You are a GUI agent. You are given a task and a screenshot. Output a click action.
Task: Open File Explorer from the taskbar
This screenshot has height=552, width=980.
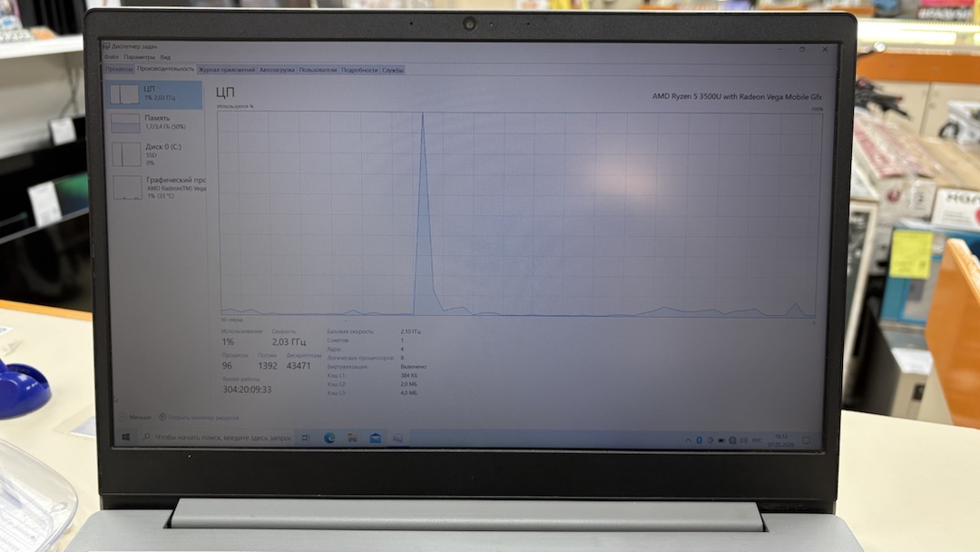click(x=352, y=439)
